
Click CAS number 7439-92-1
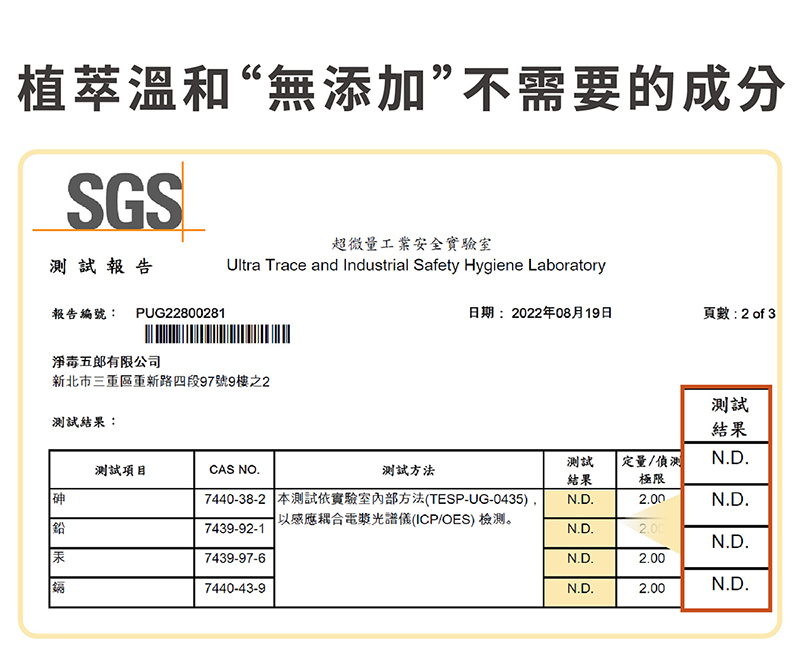[234, 528]
